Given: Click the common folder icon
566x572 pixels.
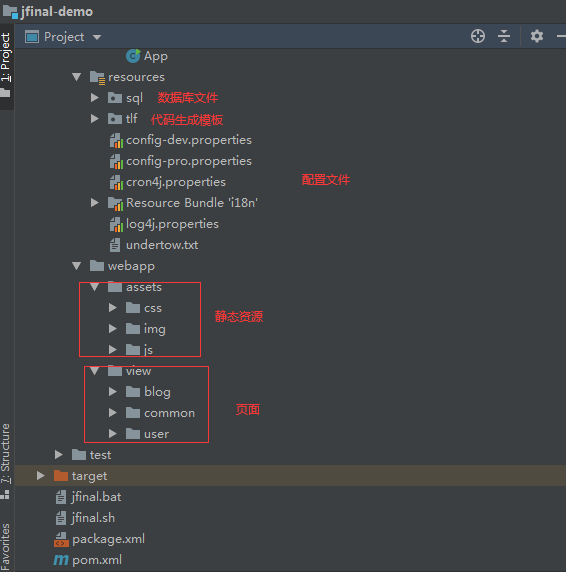Looking at the screenshot, I should [x=133, y=413].
